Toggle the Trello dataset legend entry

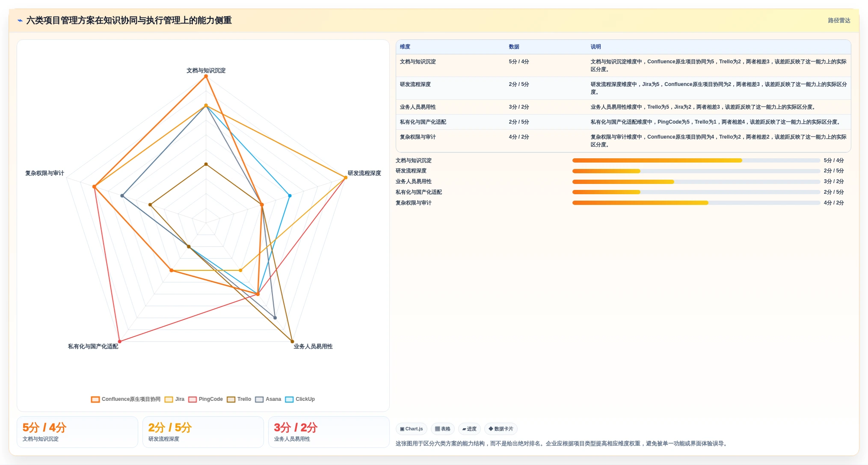coord(239,399)
